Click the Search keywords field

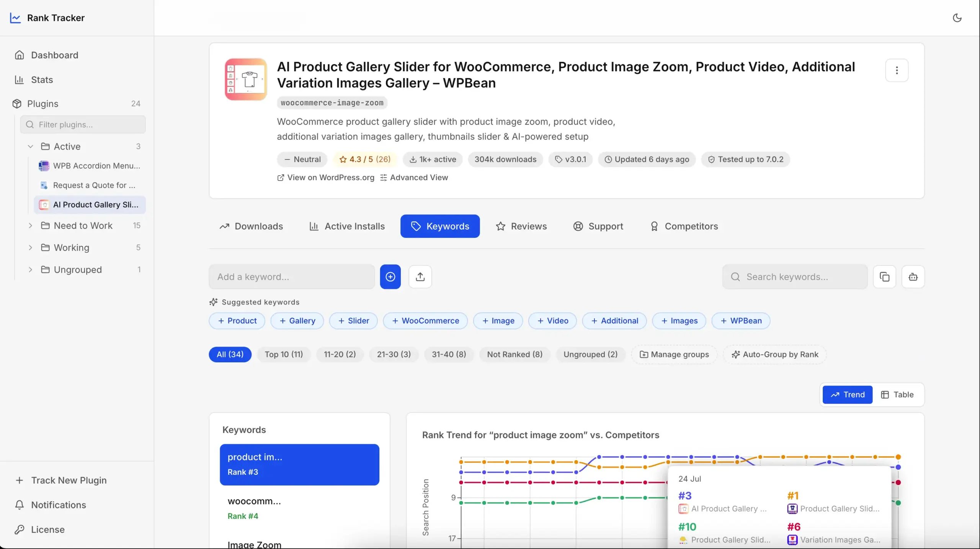(795, 277)
